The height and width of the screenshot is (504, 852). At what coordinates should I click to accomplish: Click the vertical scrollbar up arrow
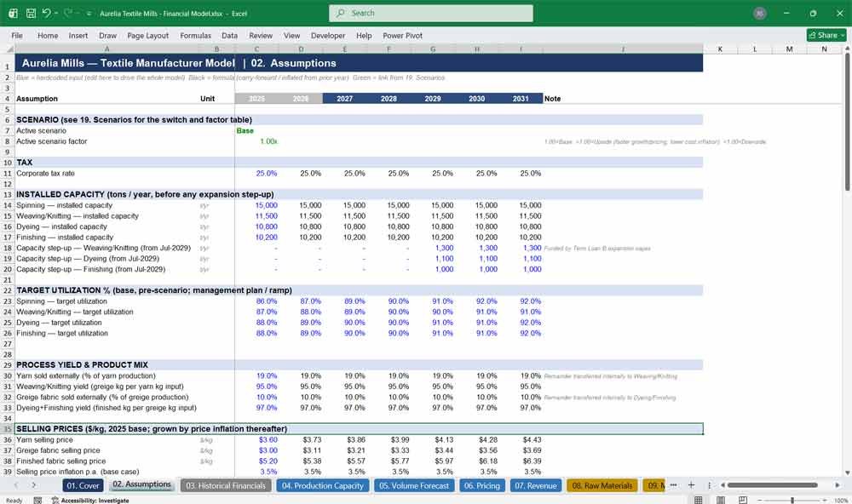tap(847, 49)
